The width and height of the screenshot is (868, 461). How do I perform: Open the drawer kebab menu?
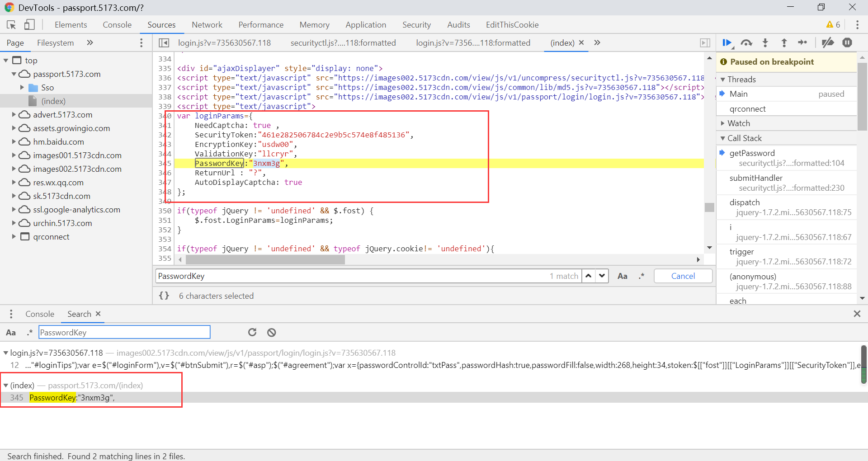pos(11,314)
